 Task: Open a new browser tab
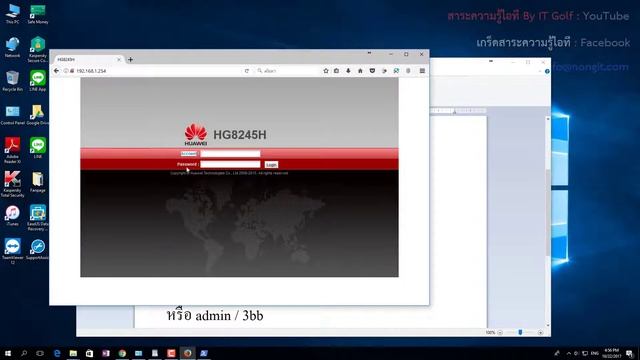130,60
